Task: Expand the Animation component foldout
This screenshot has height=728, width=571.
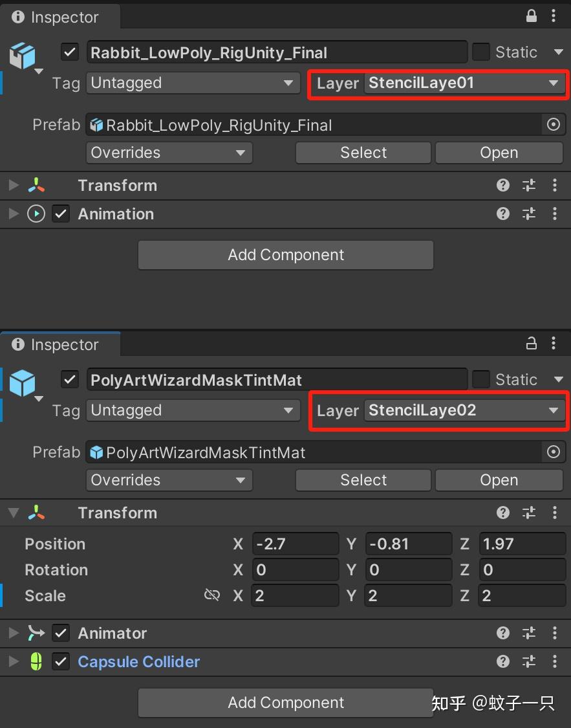Action: point(14,214)
